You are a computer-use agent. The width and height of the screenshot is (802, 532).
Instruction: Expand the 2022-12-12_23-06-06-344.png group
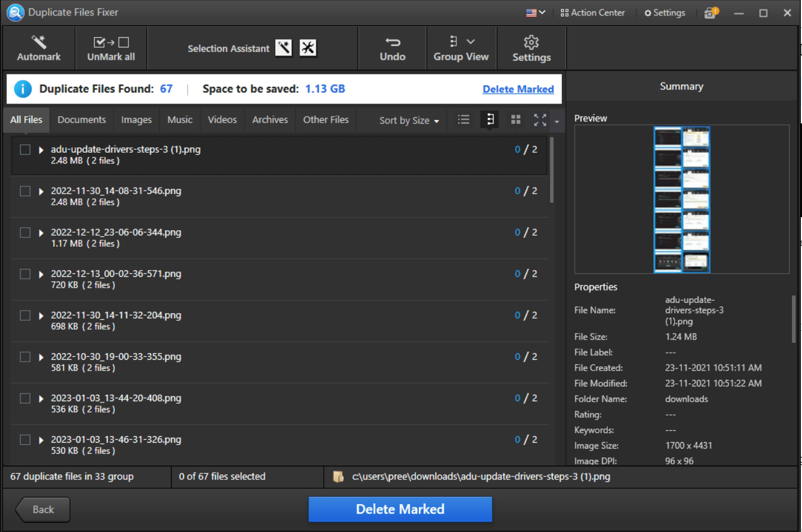point(40,233)
